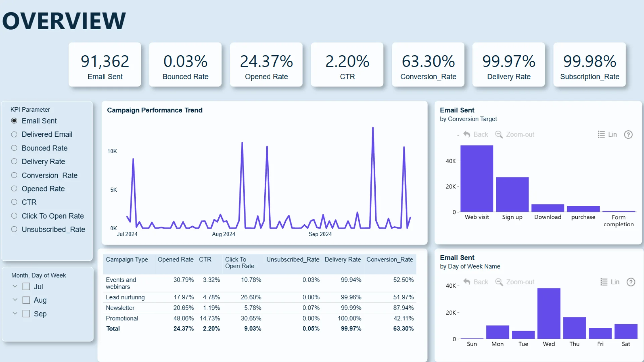Click the Mon bar in Day of Week chart
Screen dimensions: 644x362
point(498,332)
